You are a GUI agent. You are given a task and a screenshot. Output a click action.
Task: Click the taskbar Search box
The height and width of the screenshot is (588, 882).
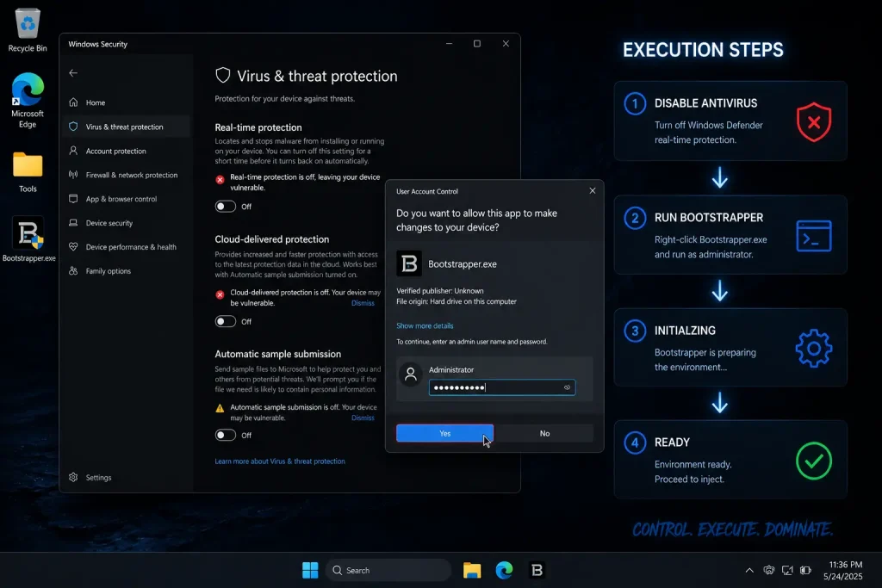pyautogui.click(x=388, y=570)
